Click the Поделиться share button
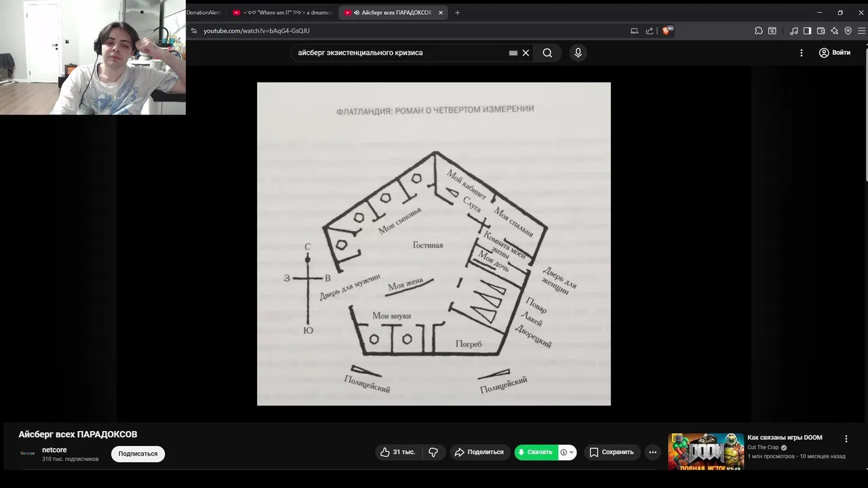 click(479, 452)
